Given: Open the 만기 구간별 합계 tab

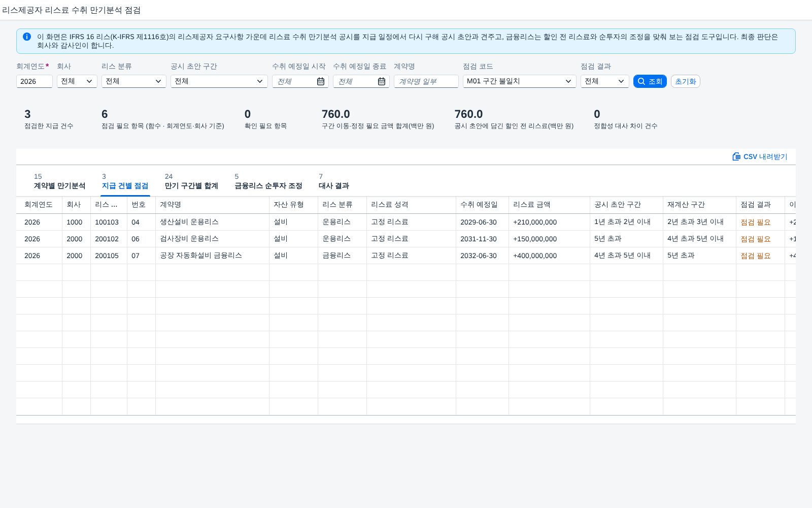Looking at the screenshot, I should tap(191, 181).
